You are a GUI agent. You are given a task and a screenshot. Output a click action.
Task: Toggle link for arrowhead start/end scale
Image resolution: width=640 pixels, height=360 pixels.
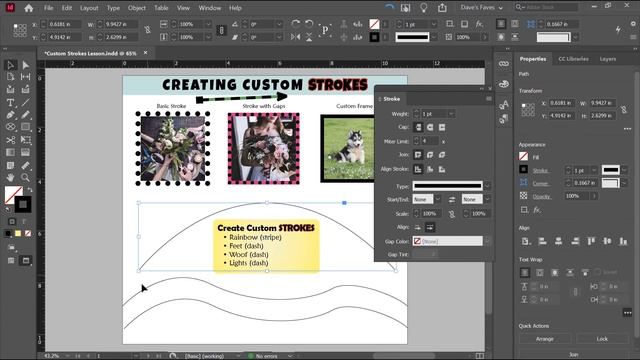point(452,214)
